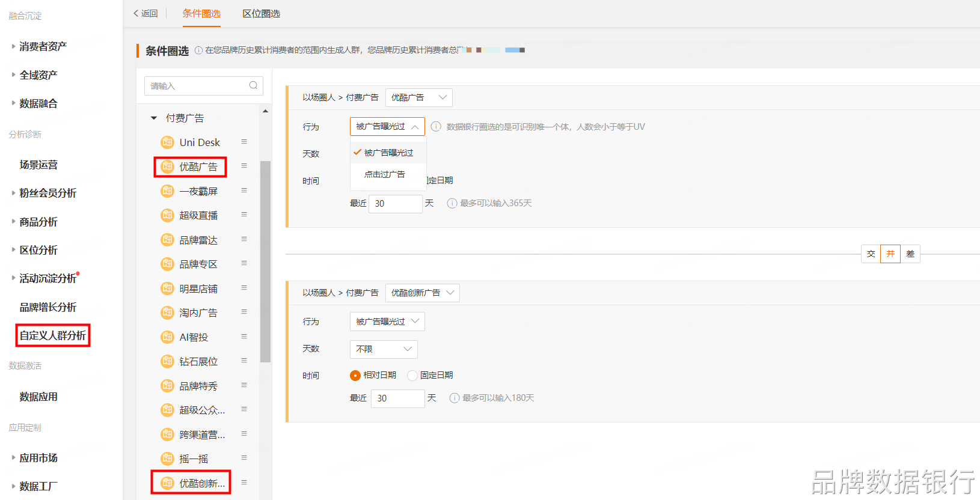Switch to the 条件圈选 tab

201,13
